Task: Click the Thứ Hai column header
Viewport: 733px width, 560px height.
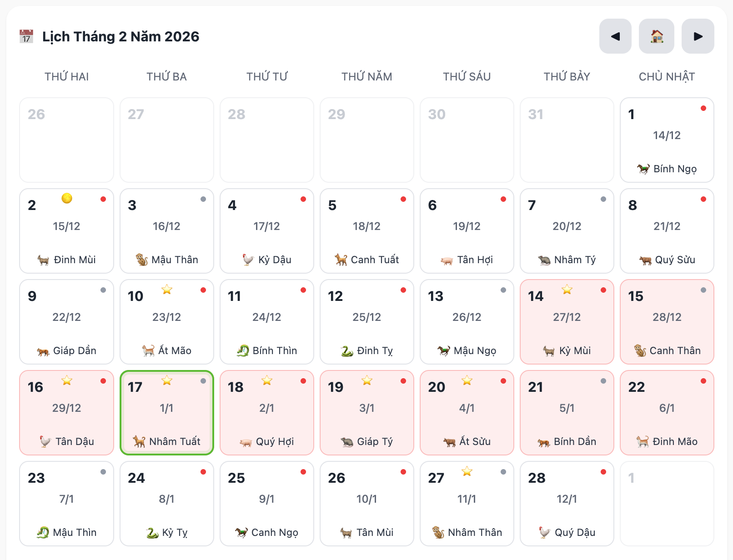Action: (x=67, y=77)
